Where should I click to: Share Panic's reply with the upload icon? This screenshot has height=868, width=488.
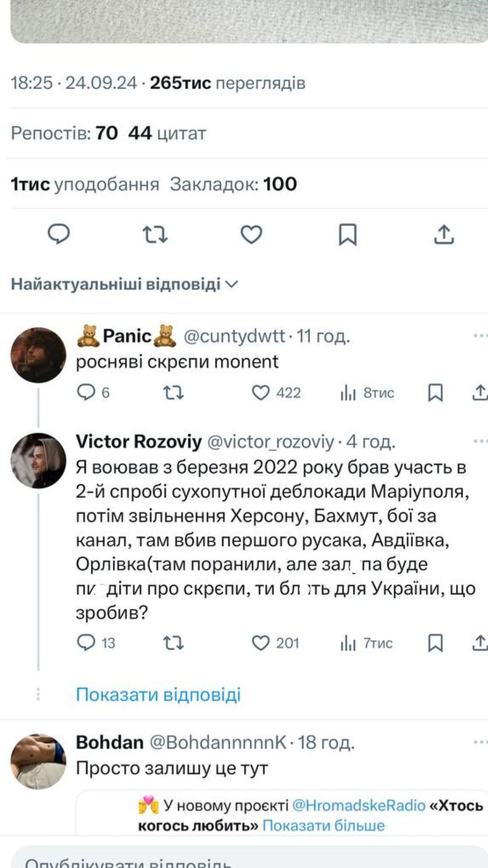pyautogui.click(x=481, y=393)
